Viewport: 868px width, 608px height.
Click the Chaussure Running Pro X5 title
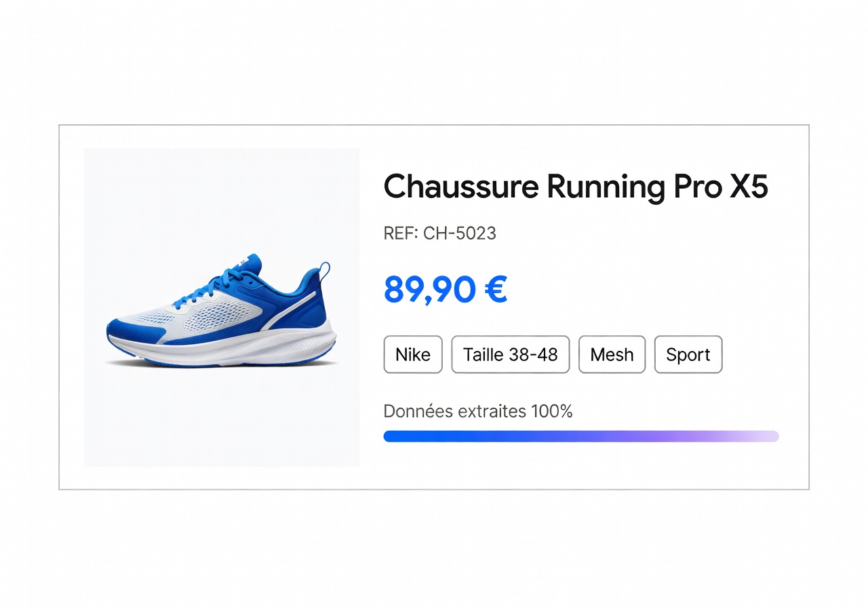tap(575, 187)
